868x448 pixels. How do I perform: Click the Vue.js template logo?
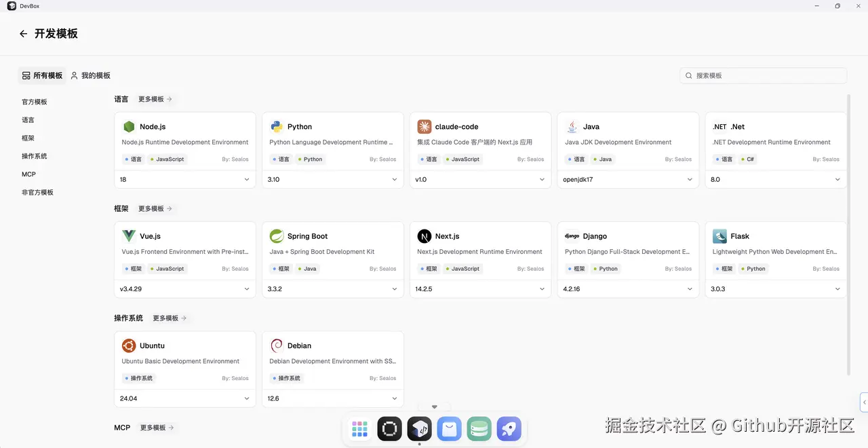click(x=129, y=236)
